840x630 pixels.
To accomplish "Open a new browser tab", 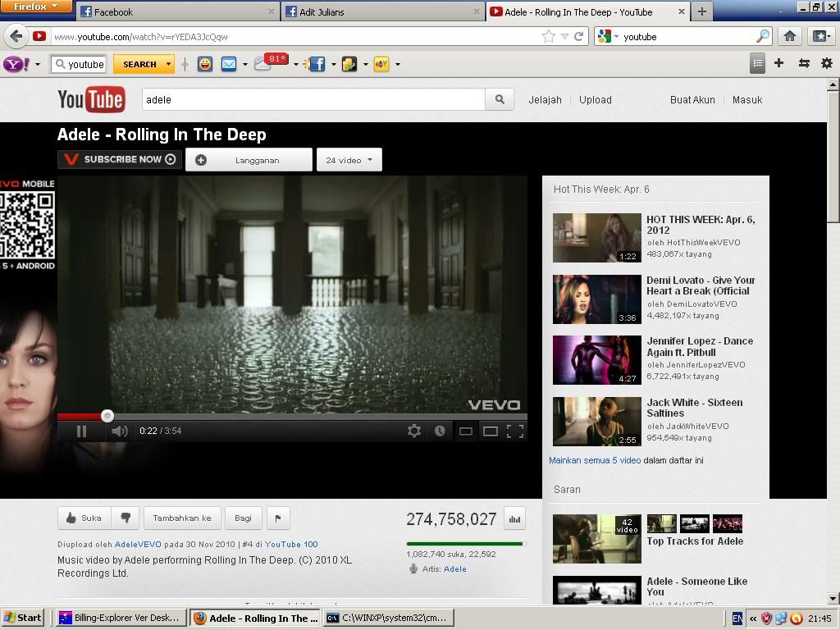I will click(702, 11).
